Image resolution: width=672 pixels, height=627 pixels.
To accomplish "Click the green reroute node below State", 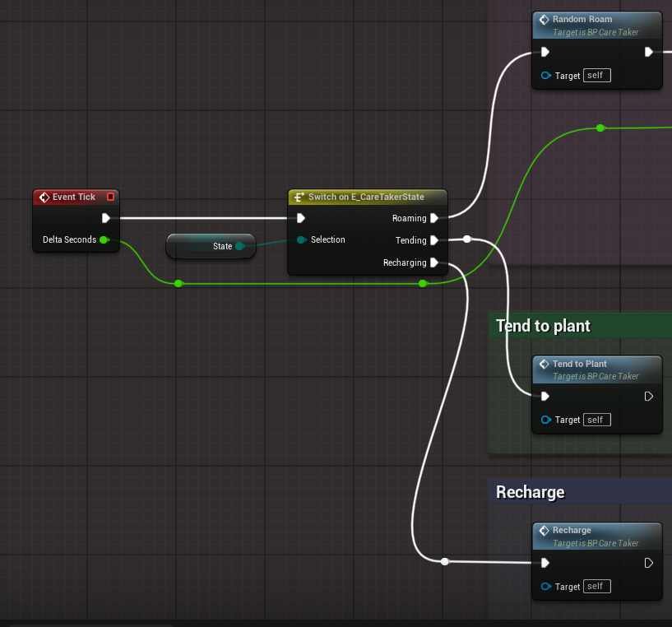I will 178,284.
